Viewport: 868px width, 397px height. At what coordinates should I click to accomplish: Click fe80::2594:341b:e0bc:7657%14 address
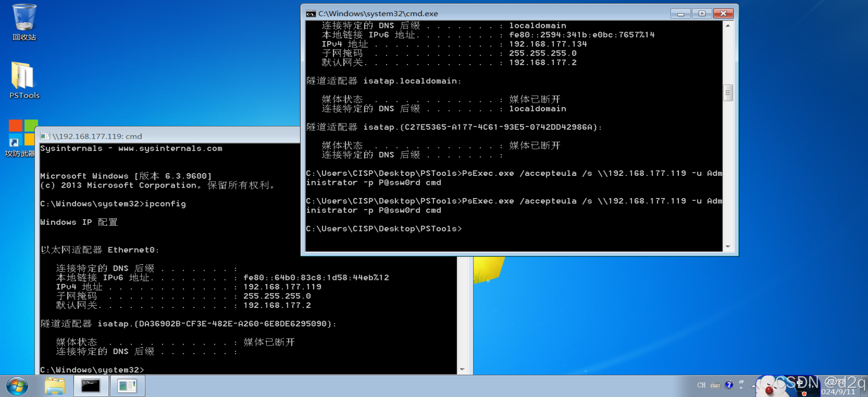582,35
